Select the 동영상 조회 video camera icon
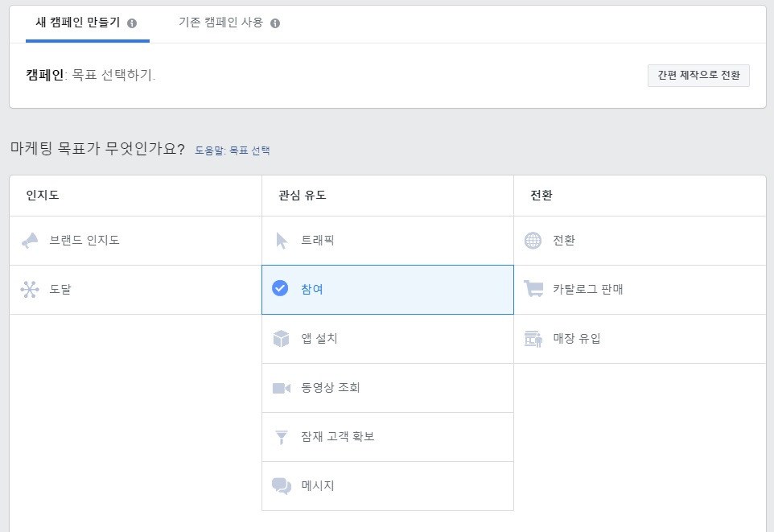Image resolution: width=774 pixels, height=532 pixels. [282, 387]
